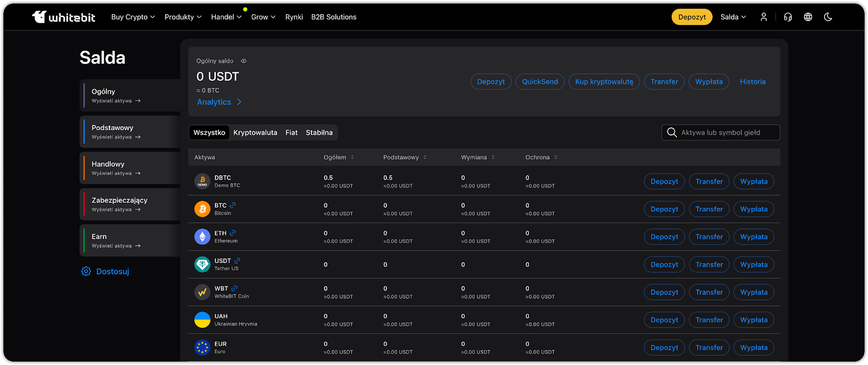Click the WhiteBIT logo
Viewport: 868px width, 365px height.
(63, 17)
